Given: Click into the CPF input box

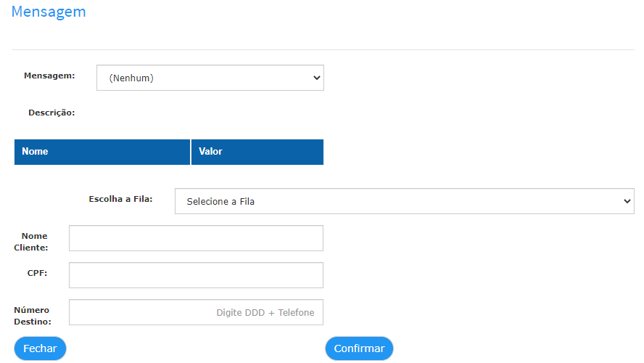Looking at the screenshot, I should point(196,275).
